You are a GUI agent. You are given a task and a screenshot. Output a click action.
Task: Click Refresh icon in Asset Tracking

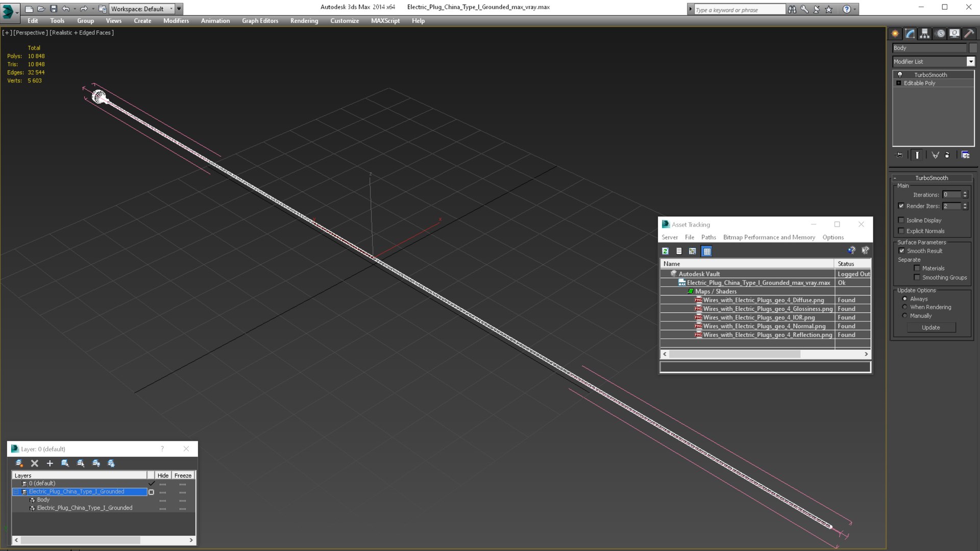[665, 251]
